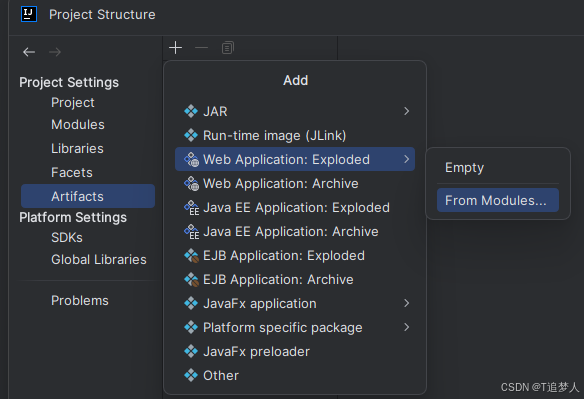Viewport: 584px width, 399px height.
Task: Select Web Application: Archive menu entry
Action: pos(295,183)
